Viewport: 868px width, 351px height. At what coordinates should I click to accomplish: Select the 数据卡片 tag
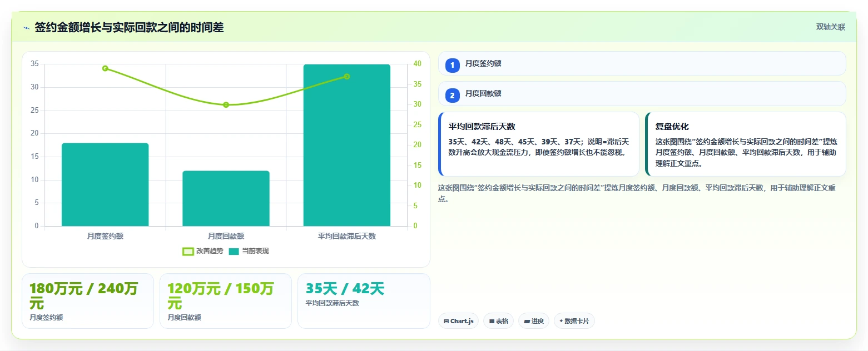point(574,321)
